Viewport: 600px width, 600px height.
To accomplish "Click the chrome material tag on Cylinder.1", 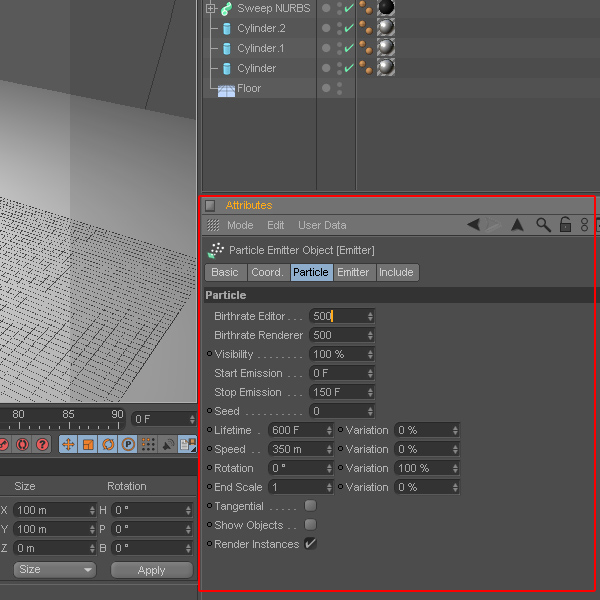I will click(386, 47).
